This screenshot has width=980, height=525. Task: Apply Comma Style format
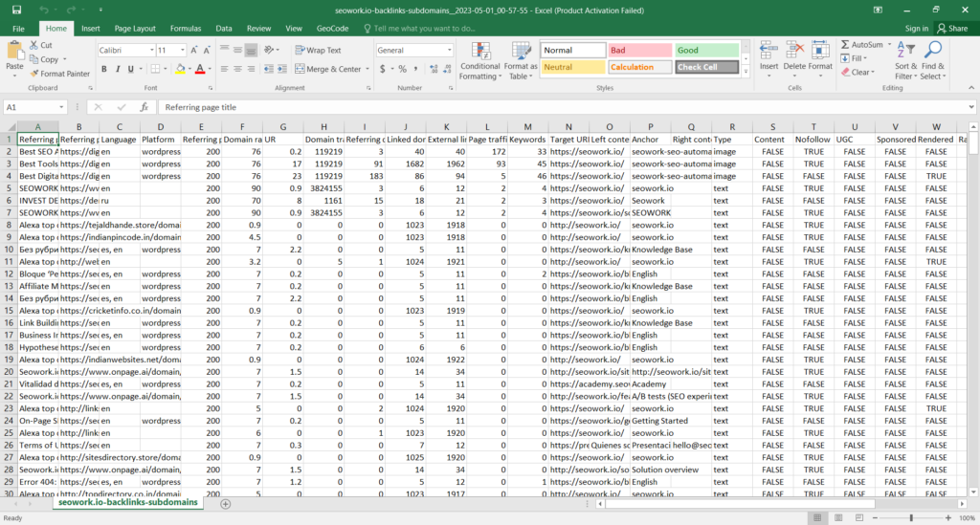point(415,69)
